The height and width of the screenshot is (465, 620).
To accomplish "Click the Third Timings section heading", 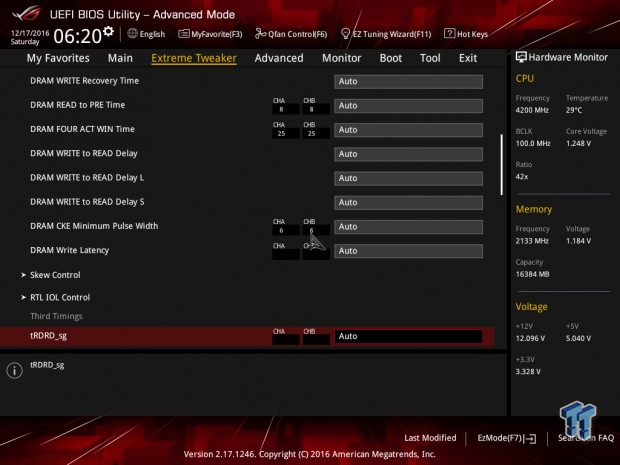I will tap(56, 316).
